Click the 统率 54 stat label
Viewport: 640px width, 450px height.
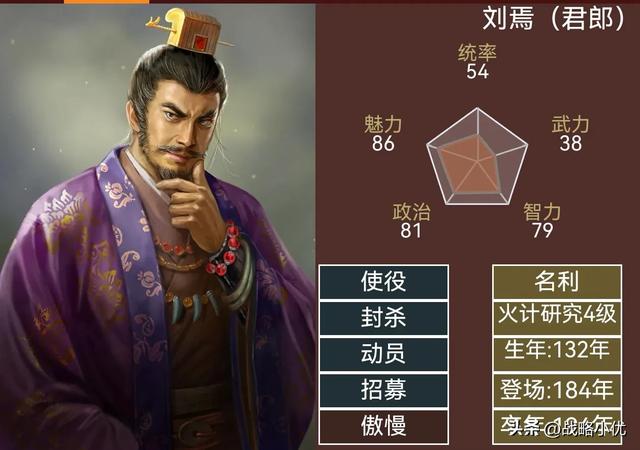tap(477, 62)
